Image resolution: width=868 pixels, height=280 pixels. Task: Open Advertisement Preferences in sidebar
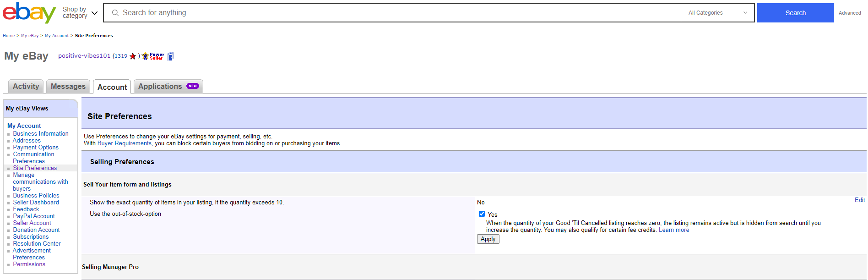(32, 254)
